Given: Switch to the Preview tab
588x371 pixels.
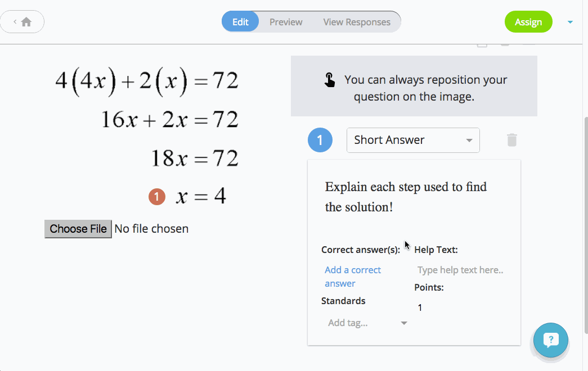Looking at the screenshot, I should point(286,22).
